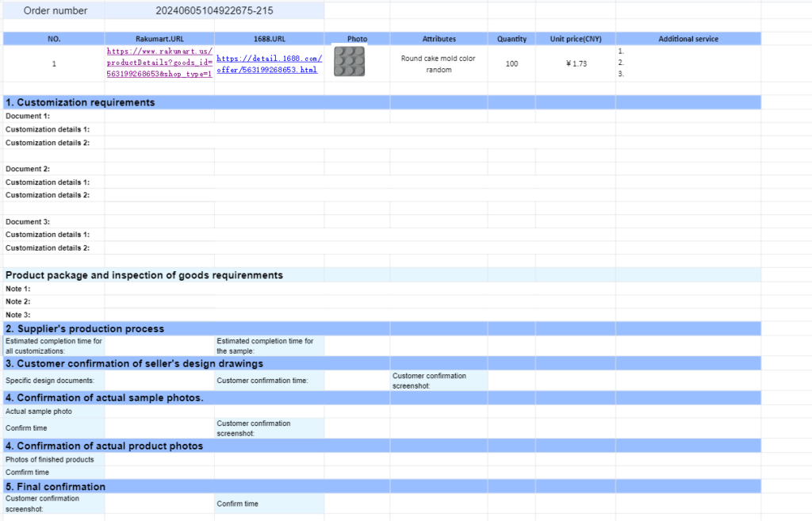Click the "Quantity" column header

point(511,39)
